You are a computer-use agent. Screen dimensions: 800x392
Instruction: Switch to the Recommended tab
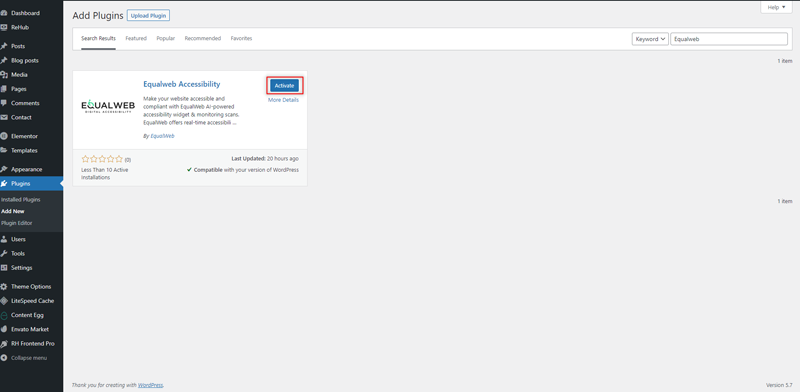coord(203,39)
